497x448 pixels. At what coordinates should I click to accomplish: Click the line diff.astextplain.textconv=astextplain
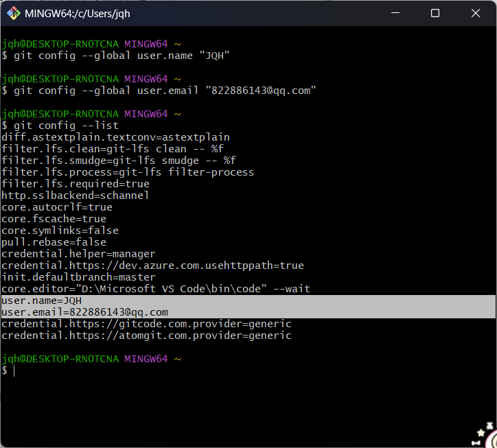coord(116,137)
